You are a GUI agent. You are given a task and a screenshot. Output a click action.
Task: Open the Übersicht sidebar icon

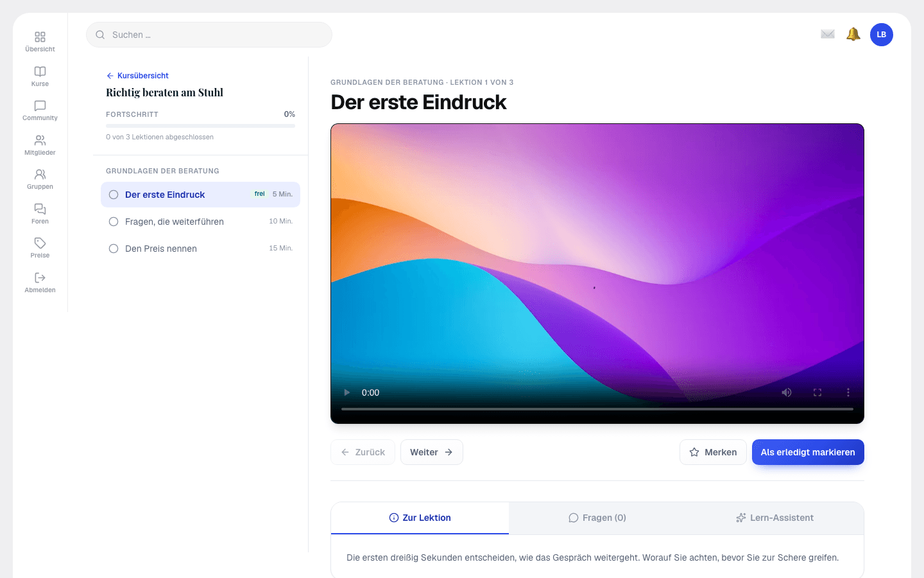[x=40, y=37]
